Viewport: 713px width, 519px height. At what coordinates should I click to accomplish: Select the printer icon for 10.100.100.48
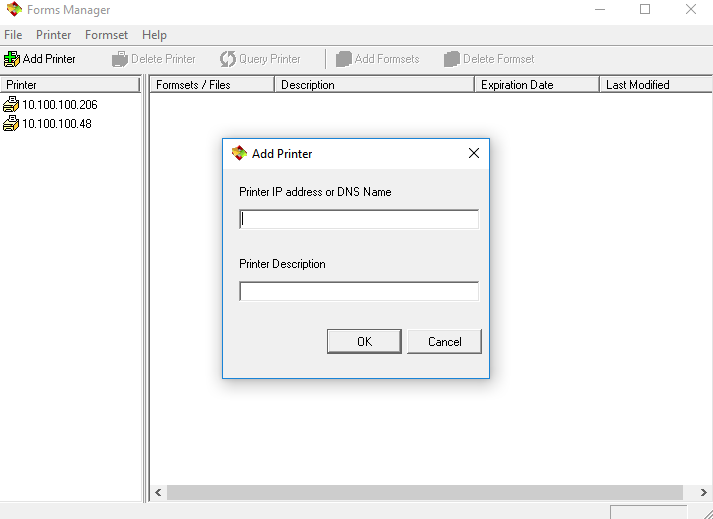coord(11,124)
